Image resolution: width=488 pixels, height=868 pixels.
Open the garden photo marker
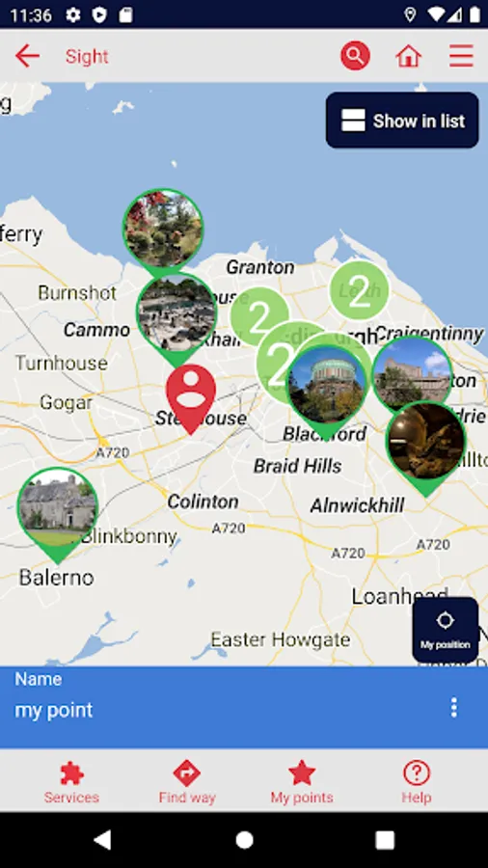coord(163,231)
